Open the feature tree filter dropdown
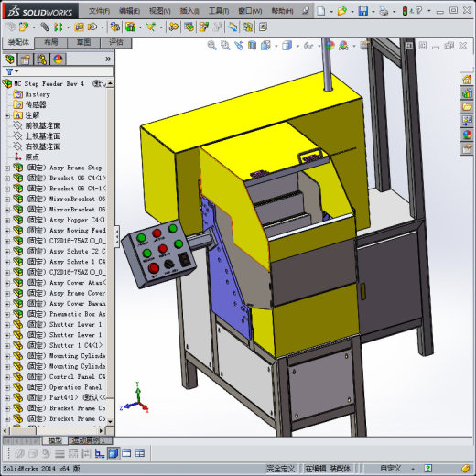The image size is (476, 476). pyautogui.click(x=12, y=71)
